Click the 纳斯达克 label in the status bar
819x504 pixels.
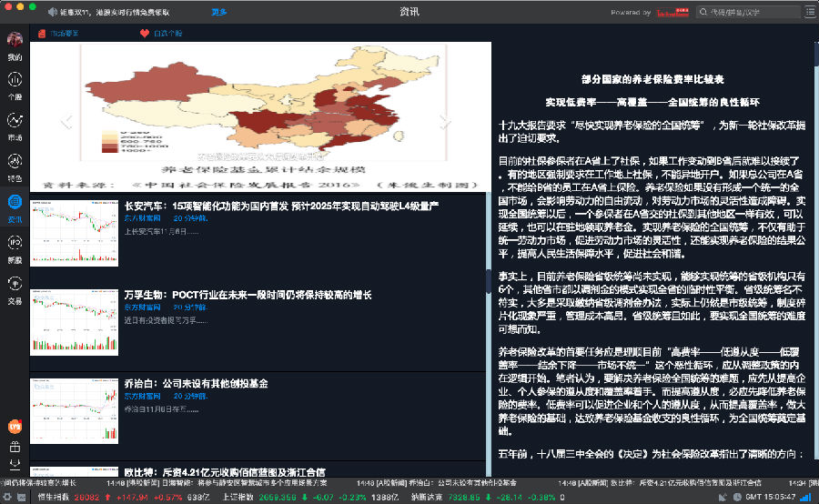[x=427, y=498]
